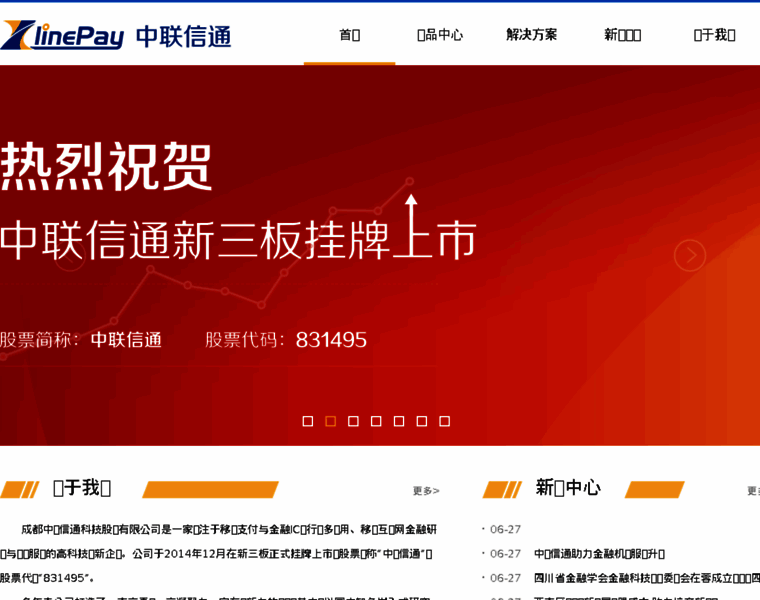Open the 解决方案 menu item
The image size is (760, 600).
click(531, 35)
